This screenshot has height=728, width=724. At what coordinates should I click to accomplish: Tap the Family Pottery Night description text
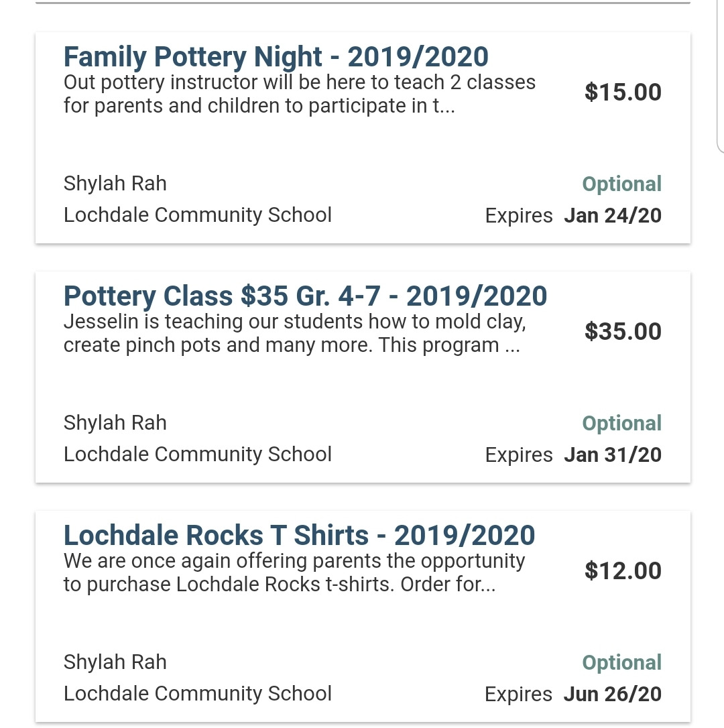[x=299, y=95]
